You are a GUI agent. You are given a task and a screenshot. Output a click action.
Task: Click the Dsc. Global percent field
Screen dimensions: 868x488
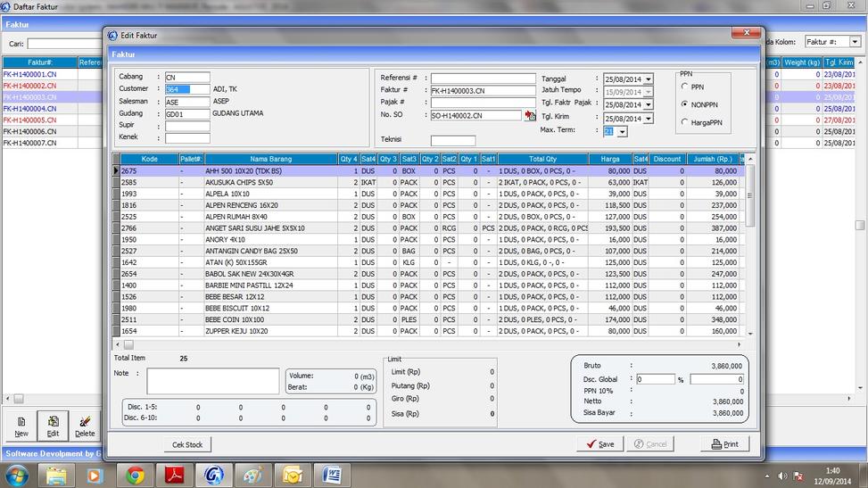coord(656,379)
